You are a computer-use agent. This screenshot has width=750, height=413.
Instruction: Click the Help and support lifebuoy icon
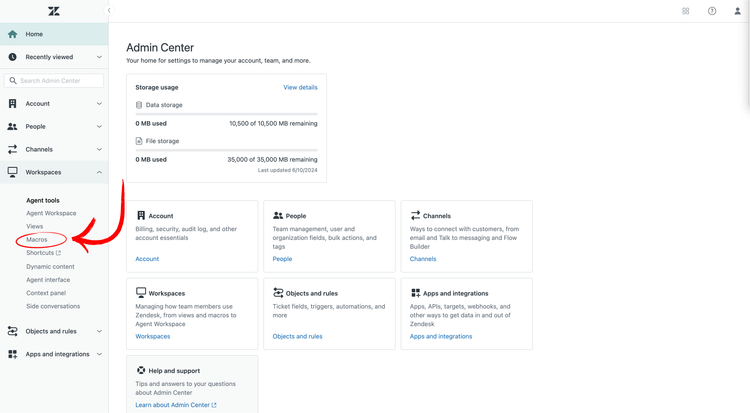(x=141, y=370)
